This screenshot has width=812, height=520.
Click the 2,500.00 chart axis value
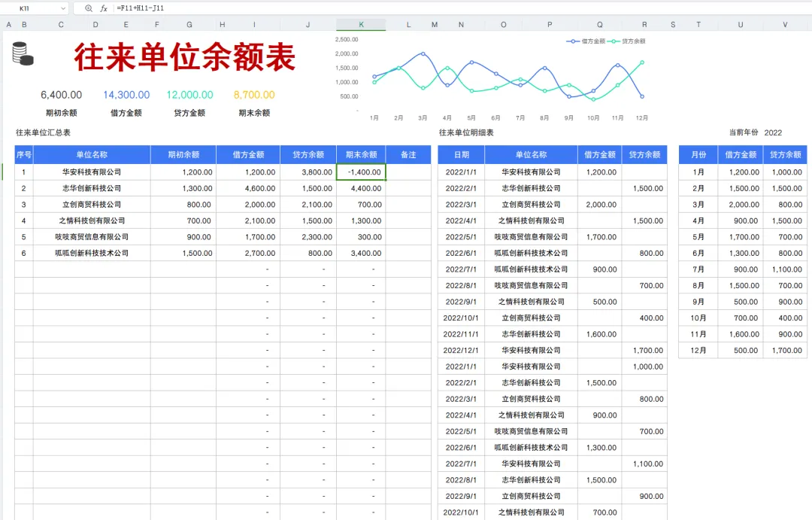click(x=347, y=39)
